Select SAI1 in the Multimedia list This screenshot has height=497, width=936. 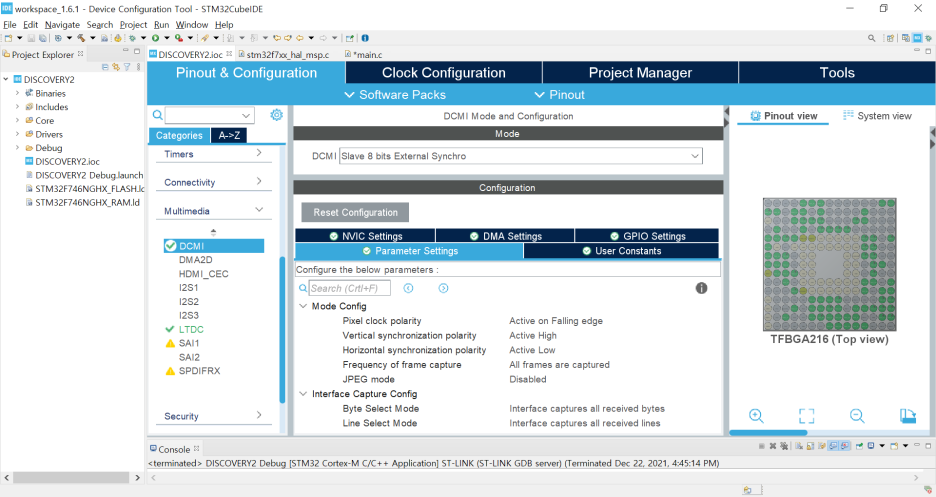(x=189, y=343)
